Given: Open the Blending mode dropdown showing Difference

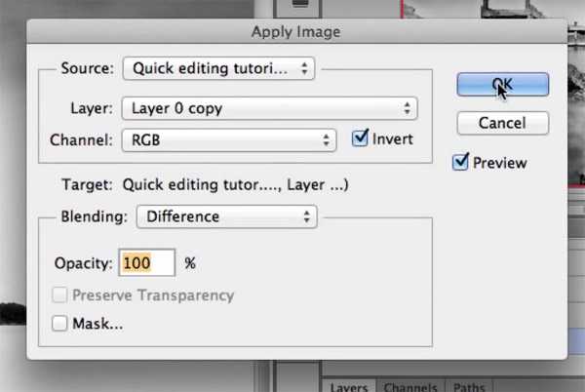Looking at the screenshot, I should 227,216.
